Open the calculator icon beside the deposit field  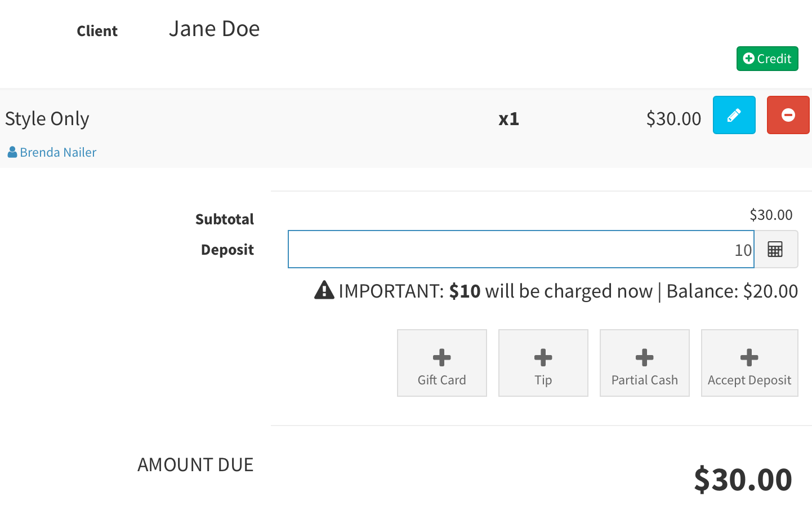coord(775,249)
